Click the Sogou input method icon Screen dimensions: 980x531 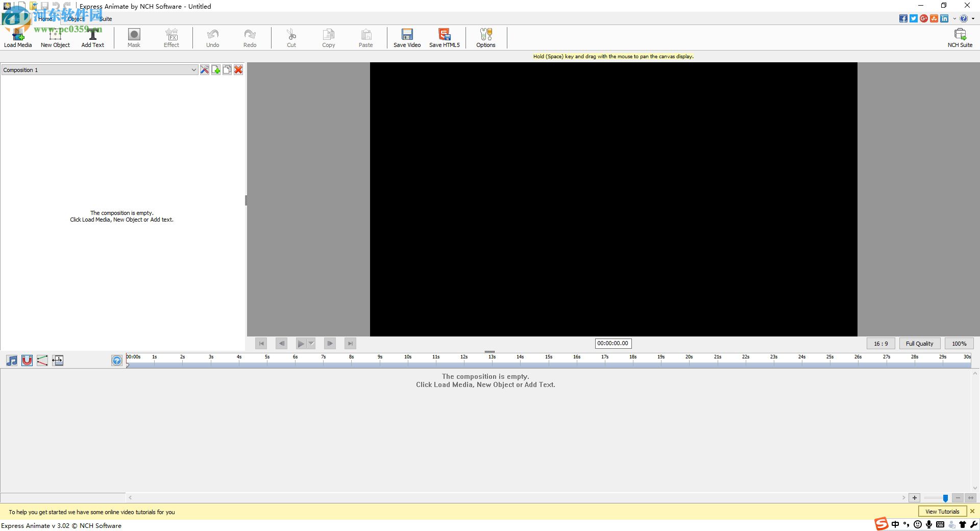(x=881, y=524)
